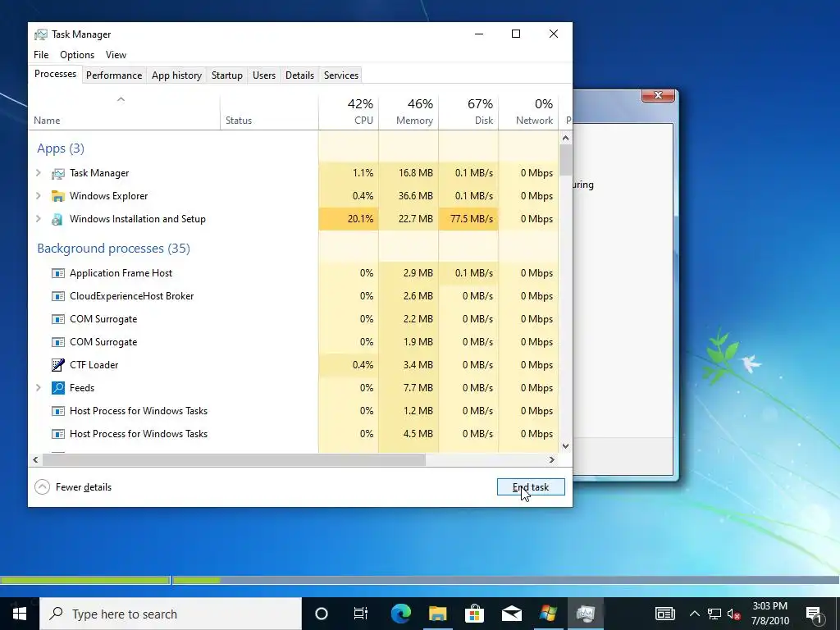The height and width of the screenshot is (630, 840).
Task: Open the Windows Start menu
Action: click(20, 614)
